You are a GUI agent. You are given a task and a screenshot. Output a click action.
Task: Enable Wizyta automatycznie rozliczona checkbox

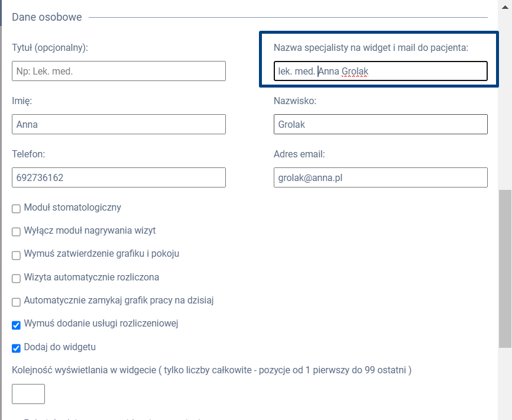point(17,278)
